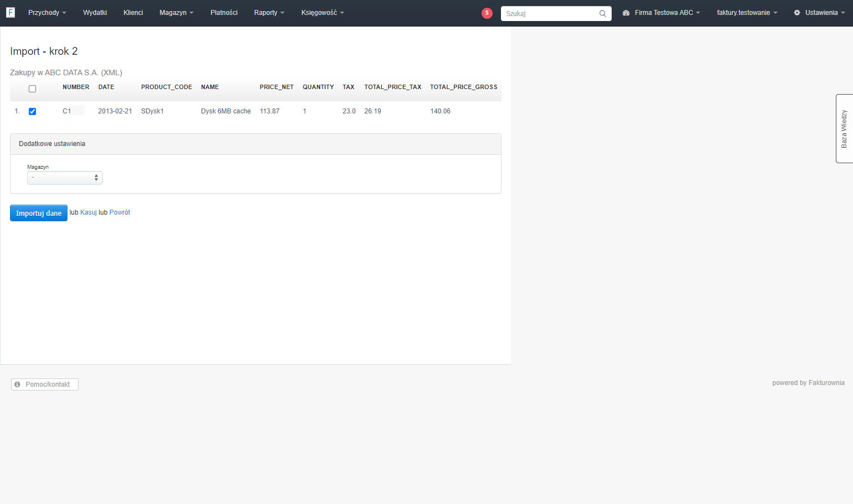Click the dashboard icon beside Firma Testowa ABC
853x504 pixels.
[x=626, y=13]
